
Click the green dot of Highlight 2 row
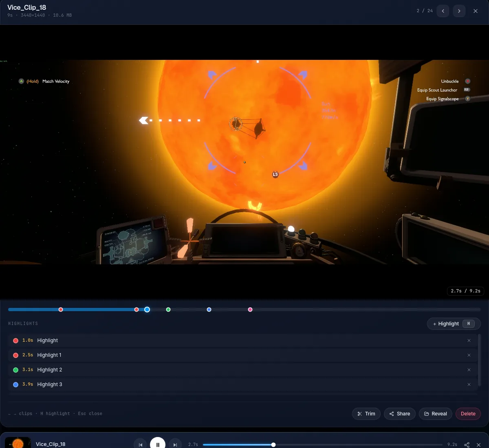(15, 370)
